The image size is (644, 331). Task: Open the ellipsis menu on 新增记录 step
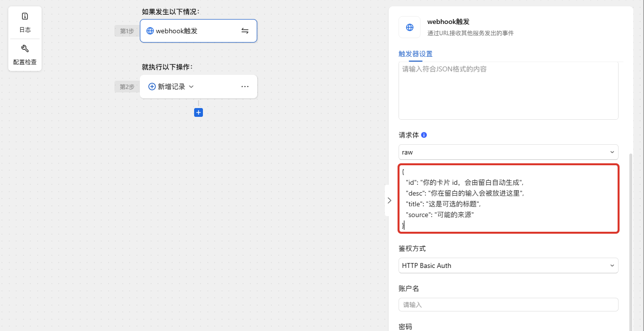(x=244, y=87)
